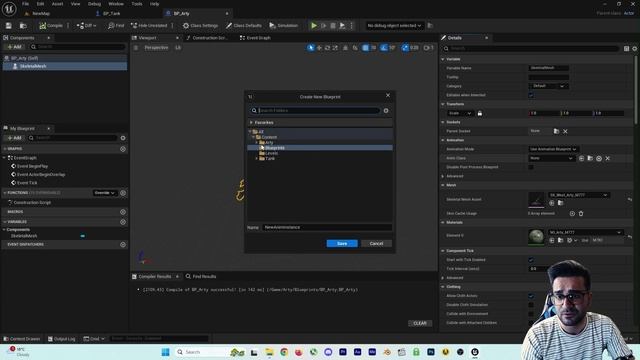
Task: Toggle Start with Tick Enabled checkbox
Action: pyautogui.click(x=531, y=260)
